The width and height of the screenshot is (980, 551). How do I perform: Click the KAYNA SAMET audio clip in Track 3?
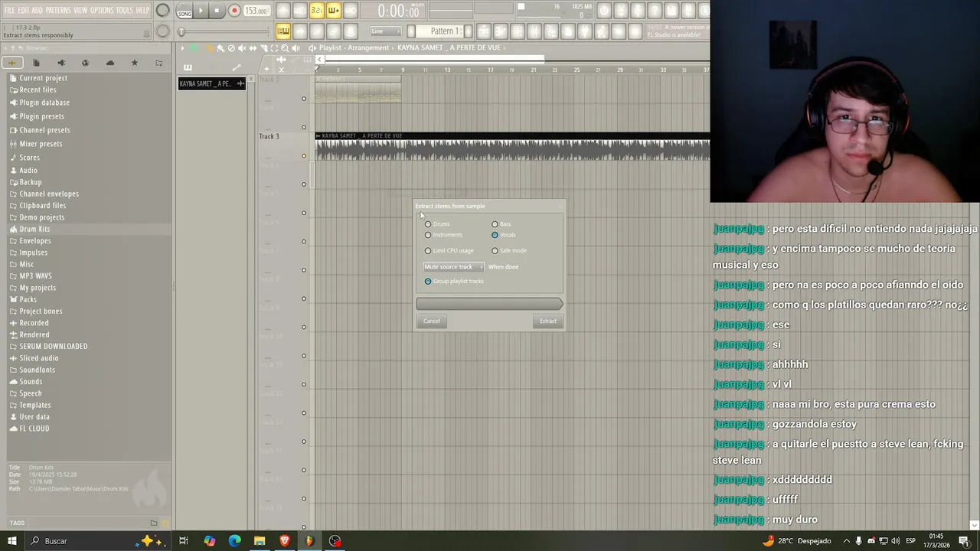512,147
